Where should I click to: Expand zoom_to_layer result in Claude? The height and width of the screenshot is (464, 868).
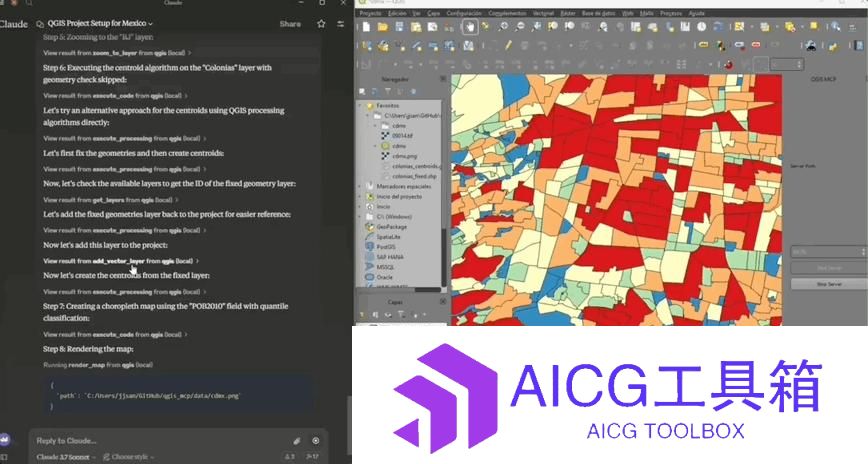(117, 53)
